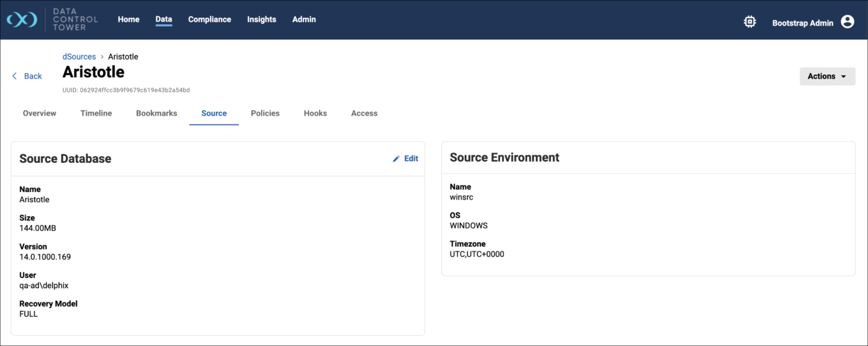This screenshot has height=346, width=868.
Task: Go to the Data navigation menu
Action: pyautogui.click(x=164, y=20)
